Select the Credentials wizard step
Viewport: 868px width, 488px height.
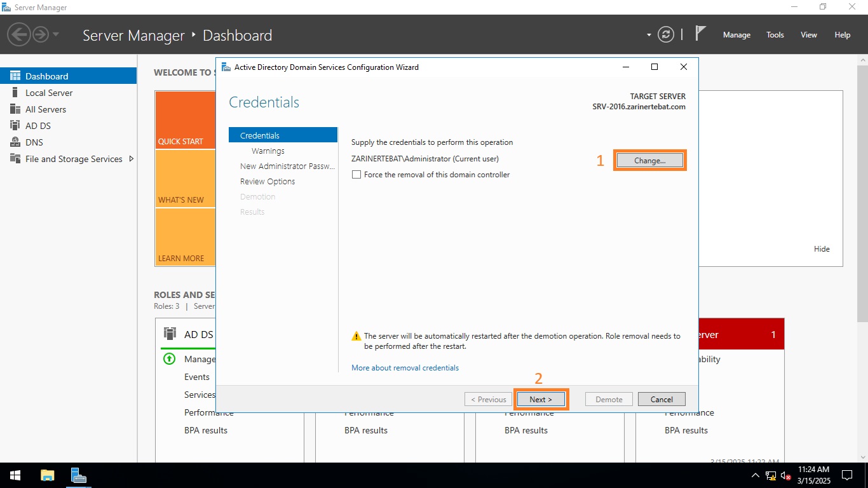click(x=283, y=135)
